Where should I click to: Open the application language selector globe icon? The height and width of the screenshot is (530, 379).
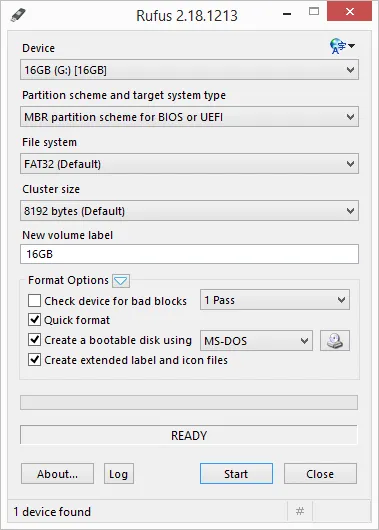click(342, 46)
